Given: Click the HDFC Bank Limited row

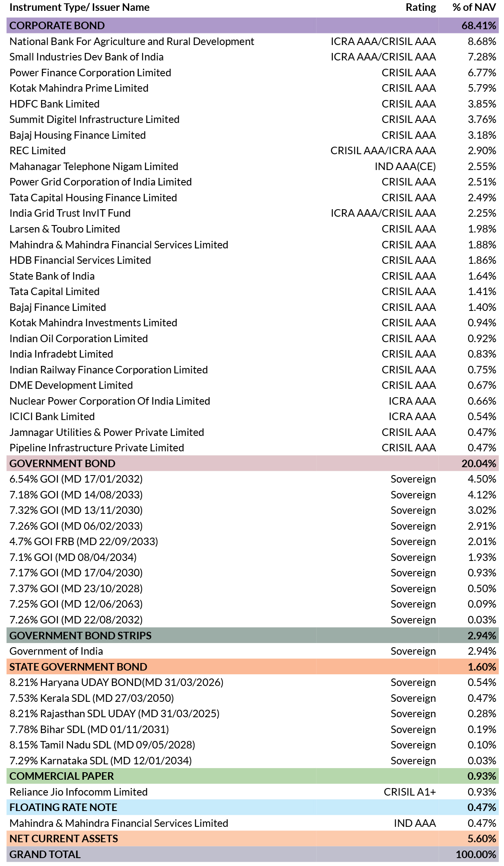Looking at the screenshot, I should tap(252, 104).
